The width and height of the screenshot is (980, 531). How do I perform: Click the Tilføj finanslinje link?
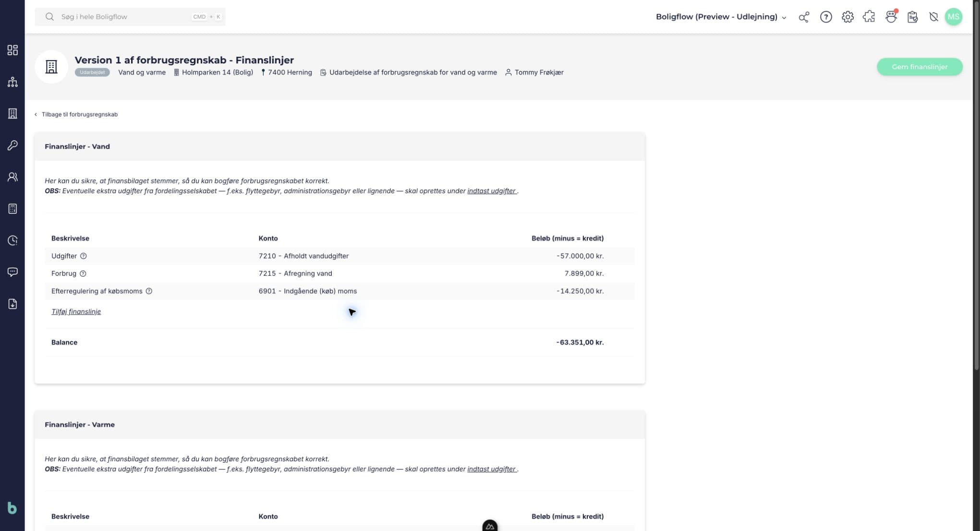click(x=76, y=311)
